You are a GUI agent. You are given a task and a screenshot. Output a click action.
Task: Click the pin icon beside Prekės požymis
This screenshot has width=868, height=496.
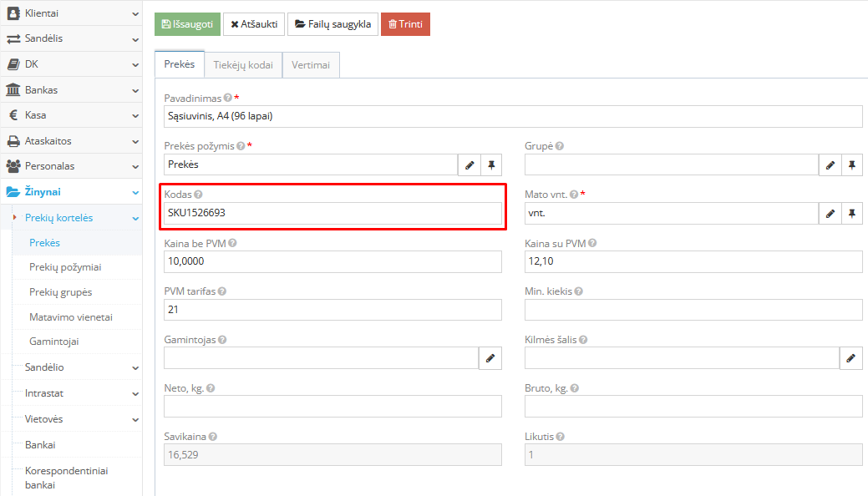[x=491, y=165]
